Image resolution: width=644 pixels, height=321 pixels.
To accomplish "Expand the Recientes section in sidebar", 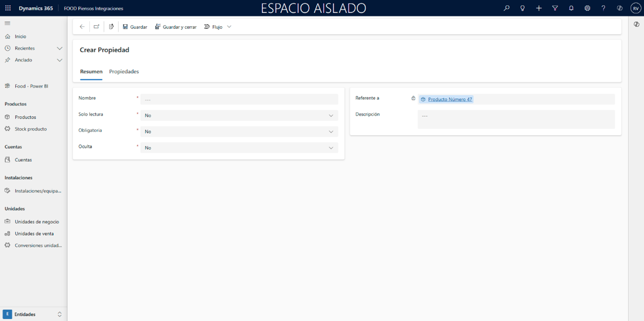I will tap(59, 48).
